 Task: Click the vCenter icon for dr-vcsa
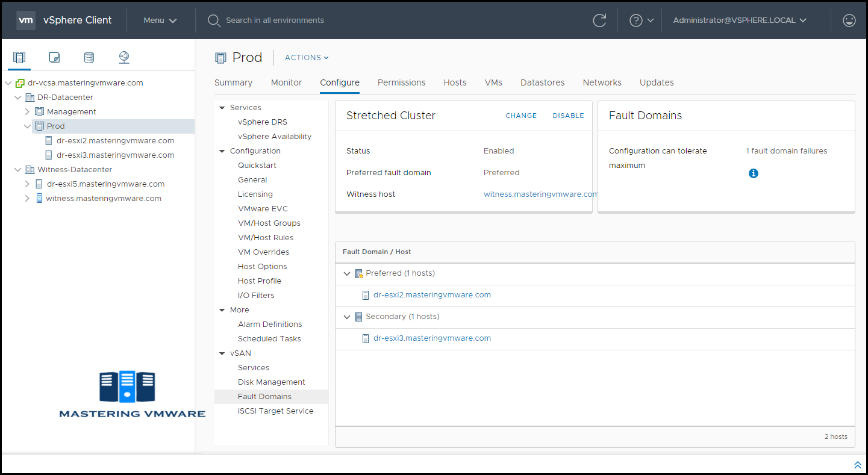(20, 83)
